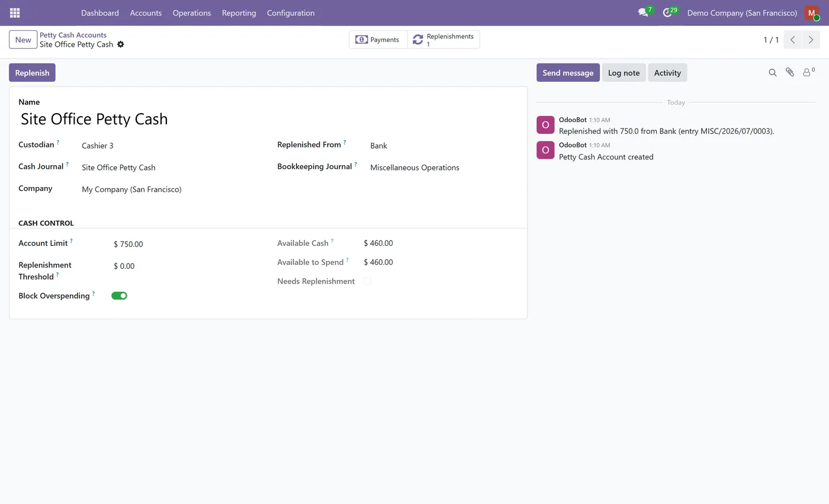Image resolution: width=829 pixels, height=504 pixels.
Task: Open the Replenishments smart button
Action: pos(444,40)
